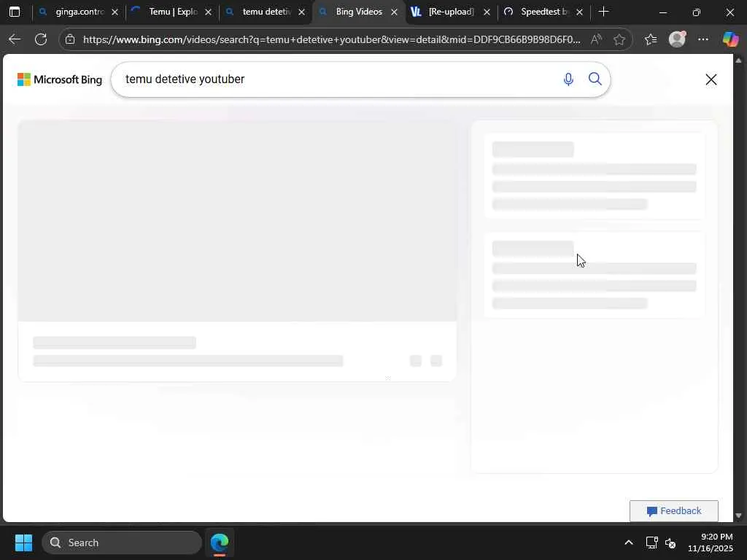Switch to the Speedtest tab
Image resolution: width=747 pixels, height=560 pixels.
pyautogui.click(x=543, y=12)
